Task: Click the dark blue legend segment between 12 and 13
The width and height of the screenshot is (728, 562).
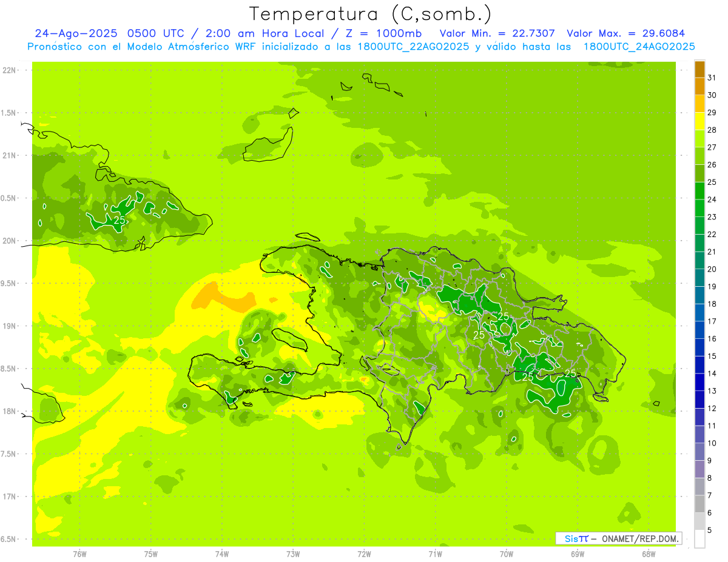Action: pyautogui.click(x=699, y=400)
